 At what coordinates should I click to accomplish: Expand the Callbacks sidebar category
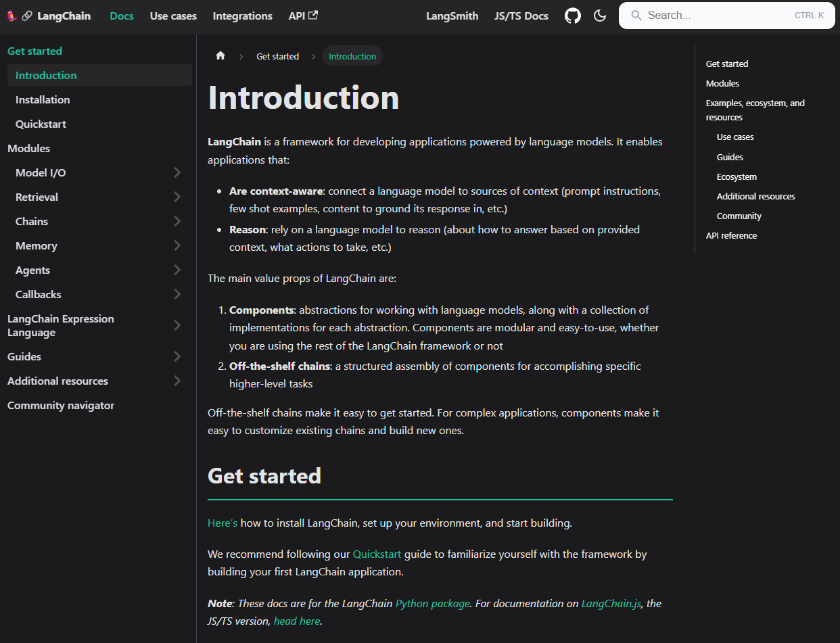[x=177, y=294]
